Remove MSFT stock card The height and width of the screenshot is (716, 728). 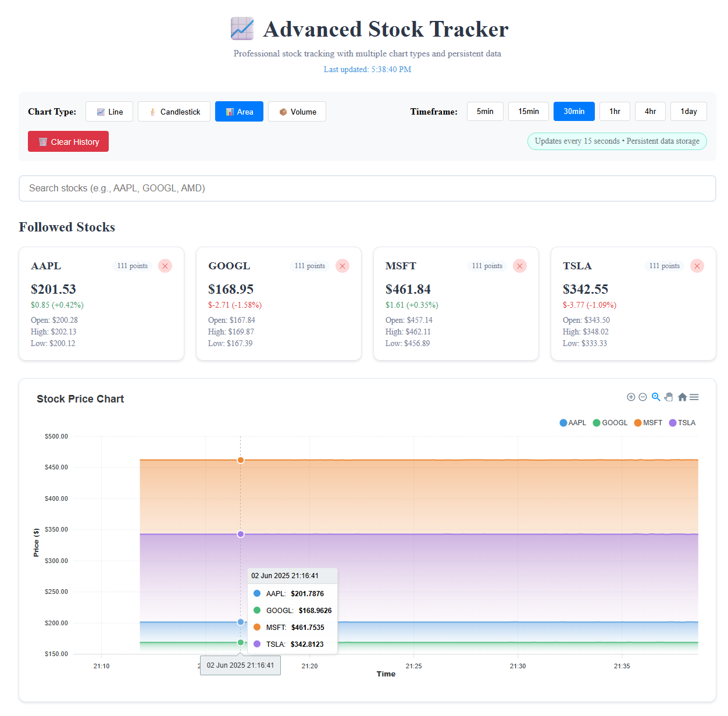click(x=520, y=266)
